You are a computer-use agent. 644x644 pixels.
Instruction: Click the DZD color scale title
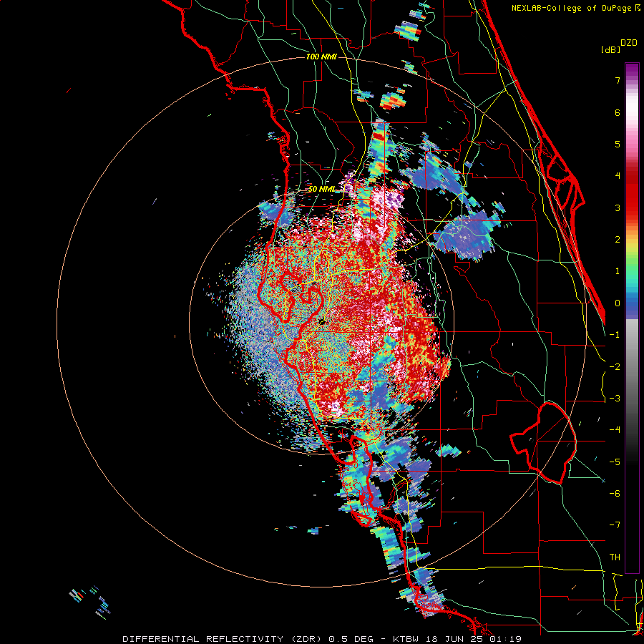[x=629, y=43]
